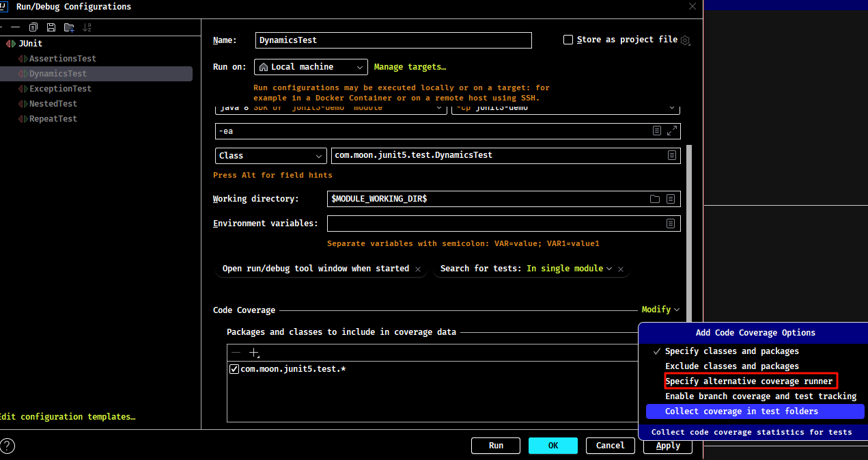Open the Manage targets link
The image size is (868, 460).
coord(410,67)
